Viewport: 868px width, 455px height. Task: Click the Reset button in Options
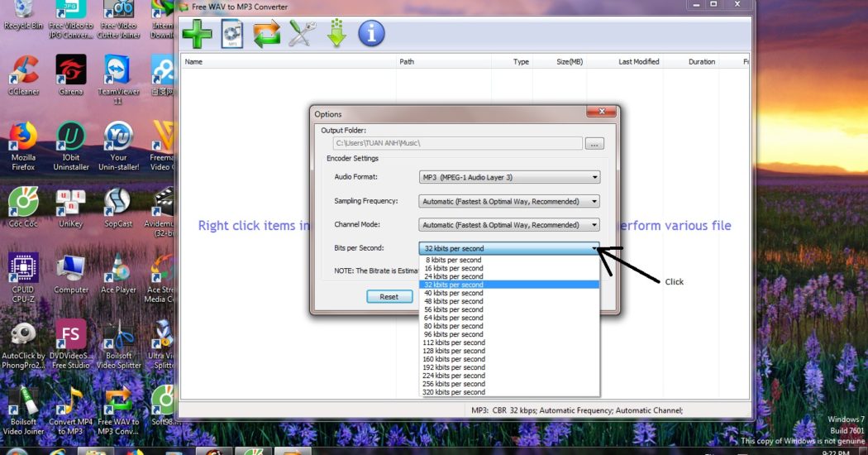click(389, 297)
